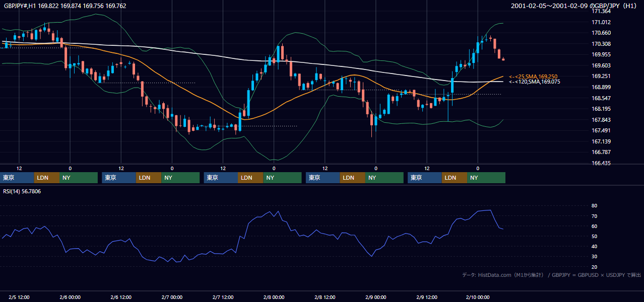Click the 2/7 12:00 date label
The image size is (644, 302).
click(223, 297)
